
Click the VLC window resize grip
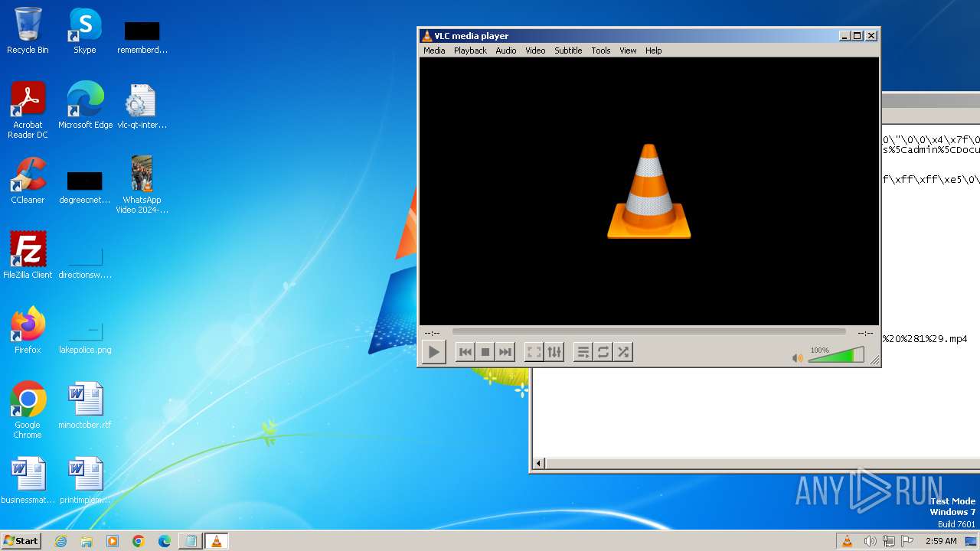coord(874,360)
